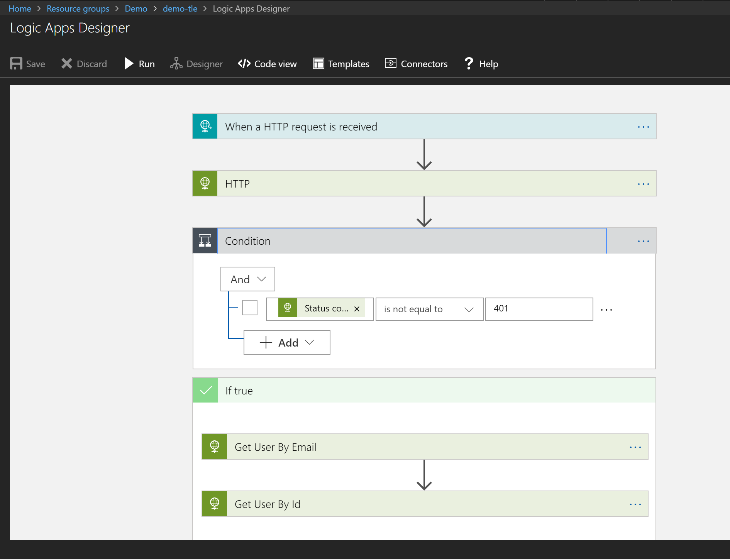Click the Discard toolbar label
This screenshot has width=730, height=560.
(x=92, y=64)
